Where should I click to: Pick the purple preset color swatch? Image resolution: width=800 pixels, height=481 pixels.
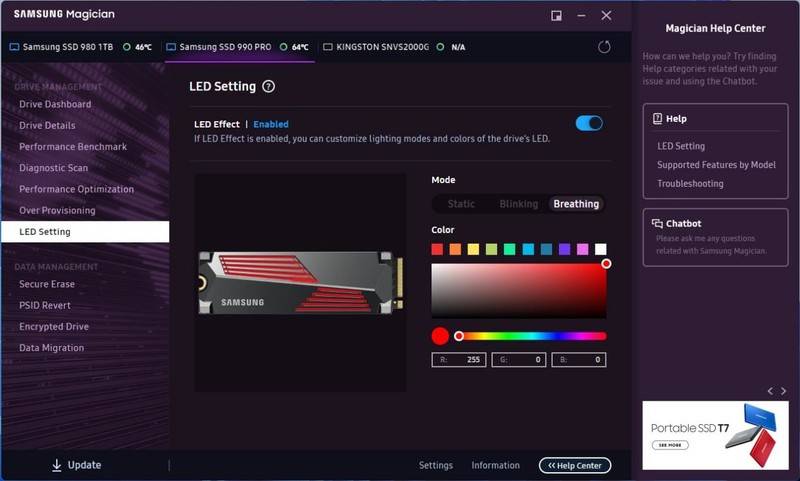[x=564, y=249]
